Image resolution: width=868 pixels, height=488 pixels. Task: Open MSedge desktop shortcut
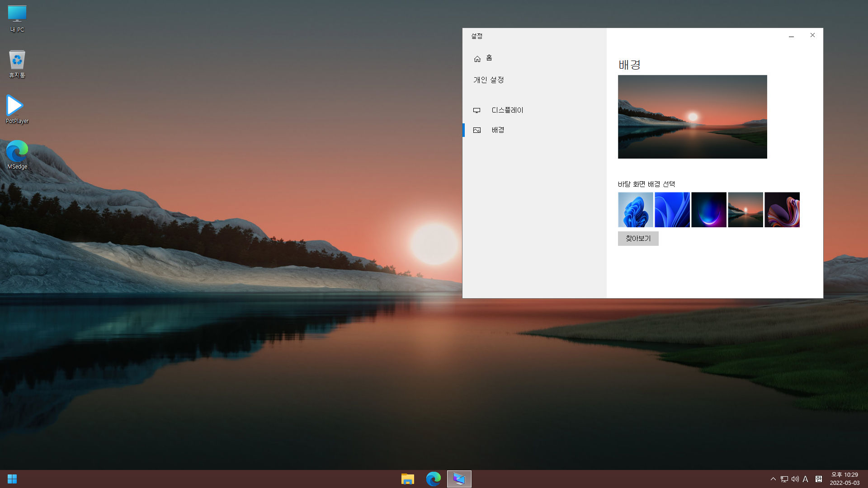17,155
